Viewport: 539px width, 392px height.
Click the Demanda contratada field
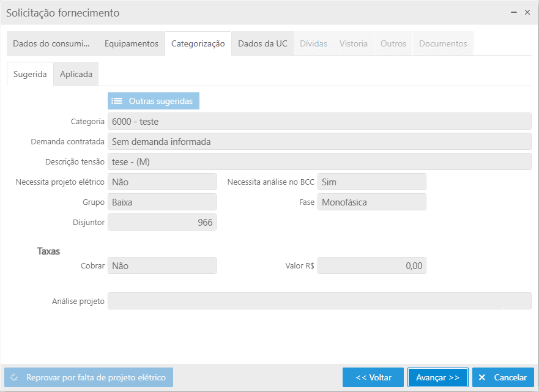pos(319,141)
